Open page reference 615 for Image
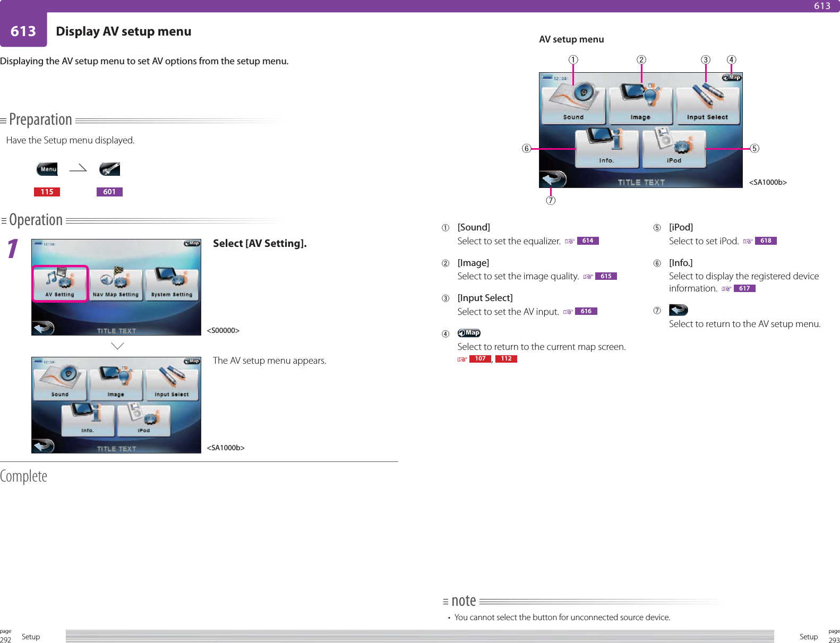Viewport: 840px width, 643px height. tap(606, 276)
